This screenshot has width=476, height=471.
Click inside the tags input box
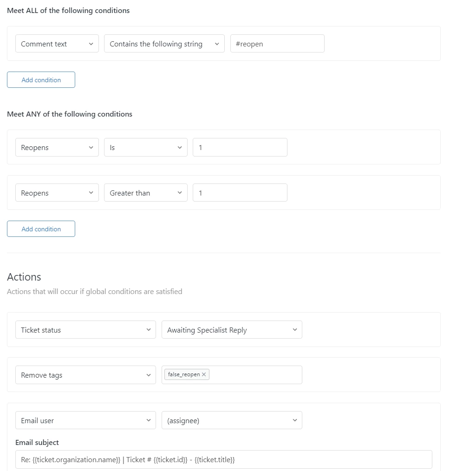tap(255, 375)
